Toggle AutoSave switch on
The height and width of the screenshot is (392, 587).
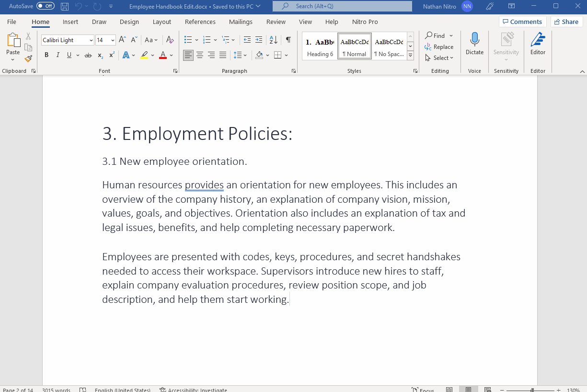46,6
